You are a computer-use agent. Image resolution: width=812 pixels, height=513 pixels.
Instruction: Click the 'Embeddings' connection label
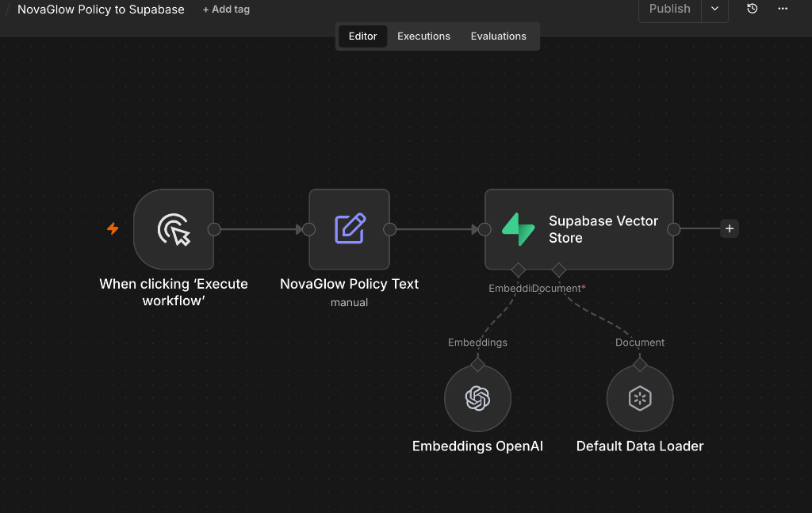(477, 343)
